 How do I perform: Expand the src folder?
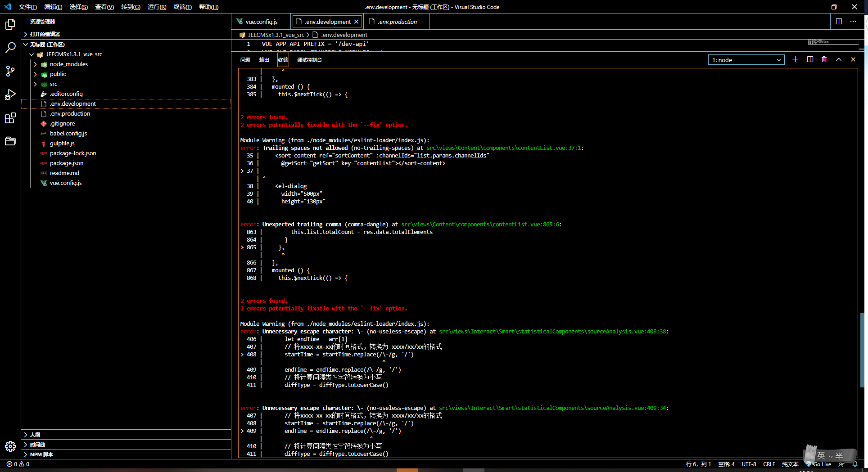tap(54, 84)
